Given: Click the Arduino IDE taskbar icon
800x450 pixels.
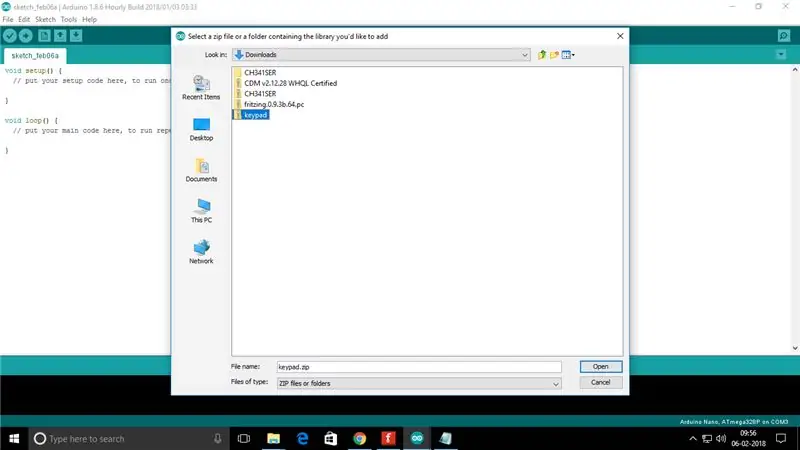Looking at the screenshot, I should tap(417, 439).
